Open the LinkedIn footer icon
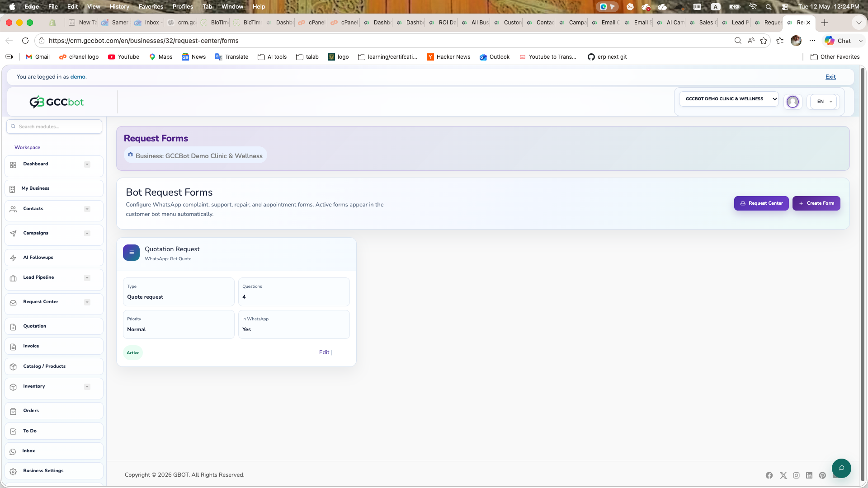Screen dimensions: 868x488 pyautogui.click(x=809, y=475)
